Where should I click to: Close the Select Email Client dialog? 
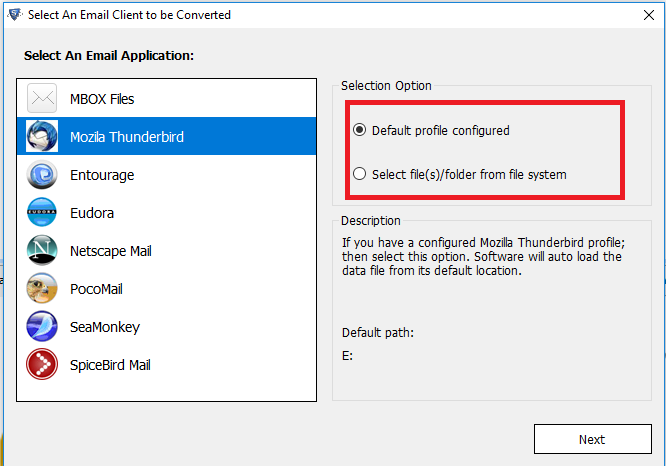pyautogui.click(x=649, y=15)
